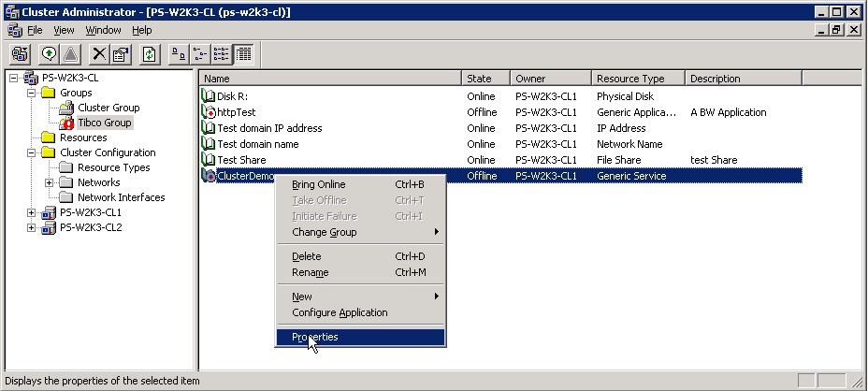This screenshot has width=868, height=391.
Task: Click the PS-W2K3-CL cluster root icon
Action: point(31,78)
